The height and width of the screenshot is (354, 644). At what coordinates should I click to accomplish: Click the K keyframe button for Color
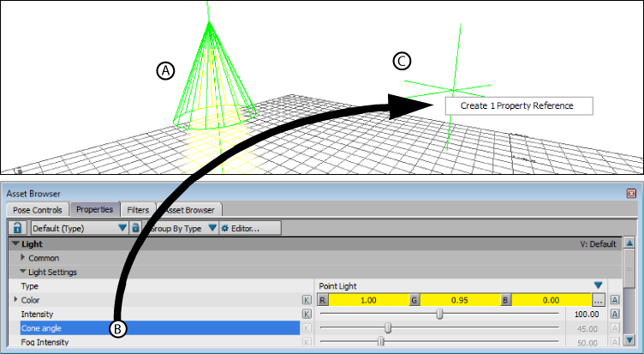point(307,300)
